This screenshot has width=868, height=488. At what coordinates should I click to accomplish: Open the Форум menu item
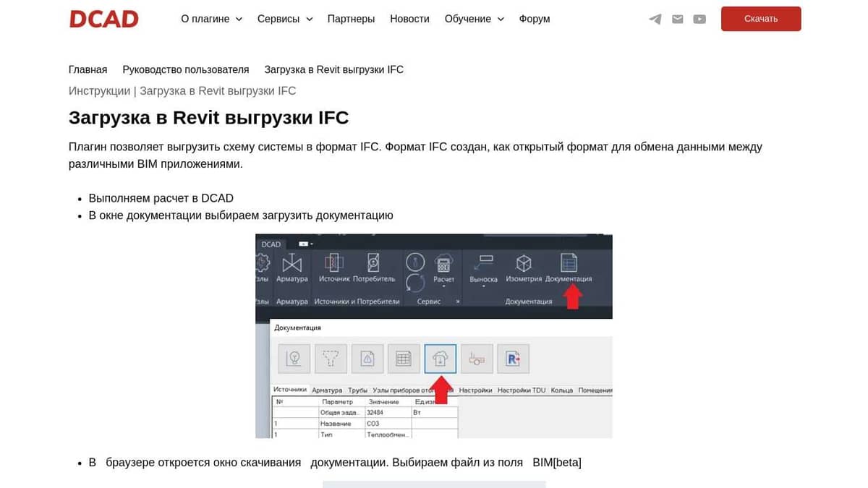(534, 19)
